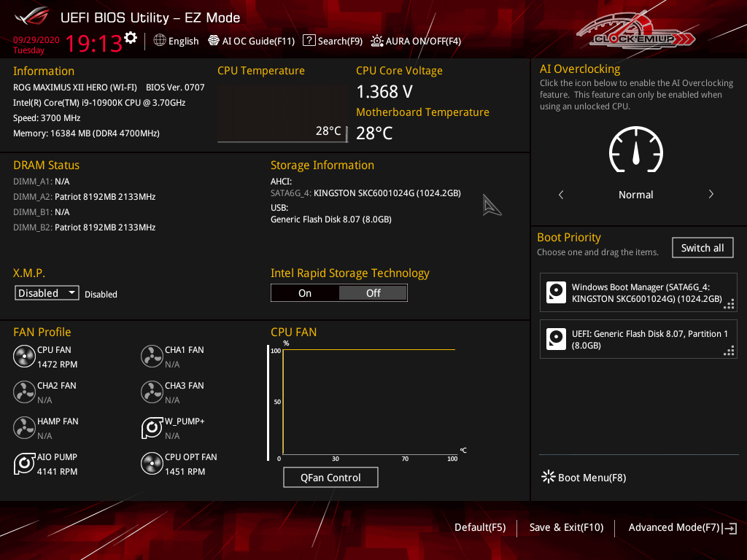747x560 pixels.
Task: Select the CPU OPT FAN icon
Action: point(152,464)
